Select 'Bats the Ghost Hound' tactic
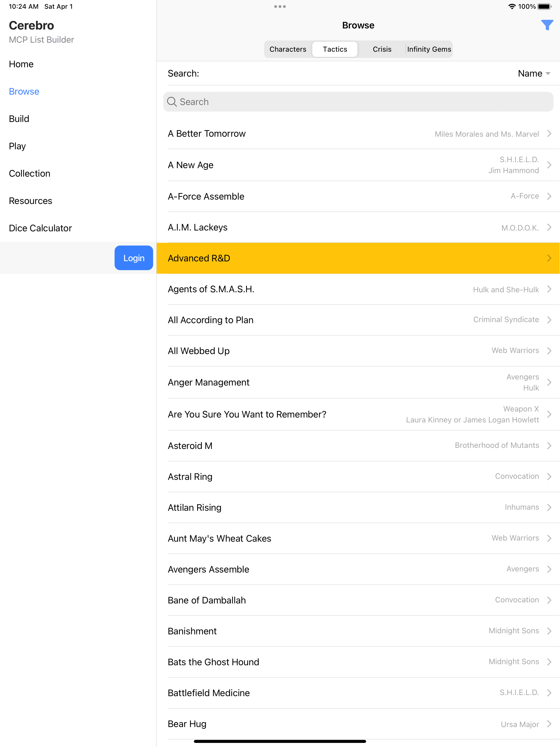Image resolution: width=560 pixels, height=747 pixels. pyautogui.click(x=358, y=662)
